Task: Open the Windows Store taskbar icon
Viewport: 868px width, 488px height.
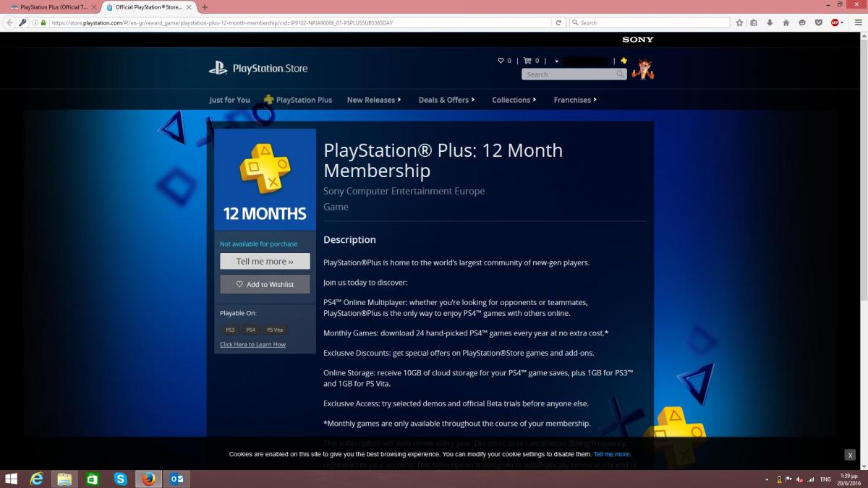Action: point(93,479)
